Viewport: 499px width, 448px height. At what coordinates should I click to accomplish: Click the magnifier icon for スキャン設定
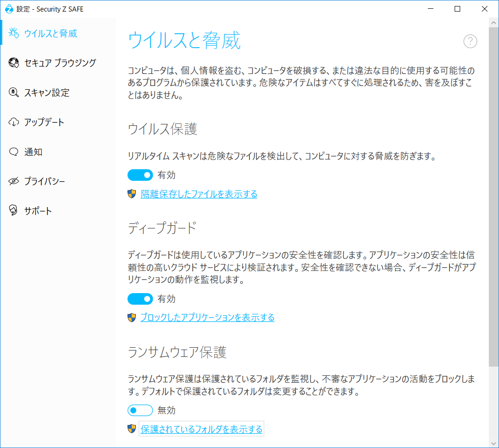[x=14, y=92]
